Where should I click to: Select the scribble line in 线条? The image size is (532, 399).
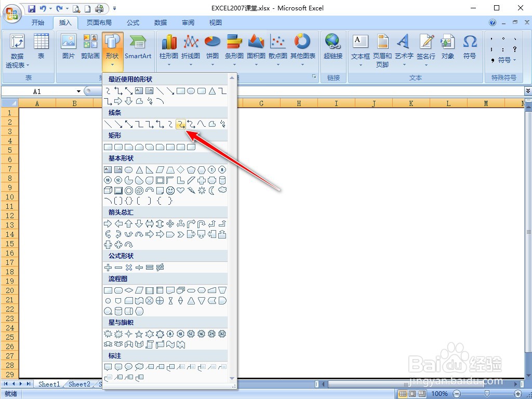[x=222, y=124]
